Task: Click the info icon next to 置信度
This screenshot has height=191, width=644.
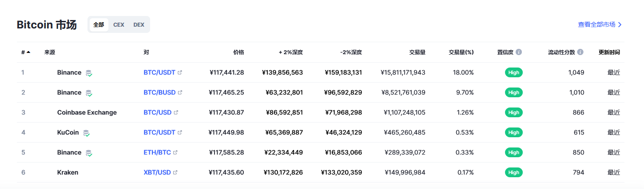Action: [519, 52]
